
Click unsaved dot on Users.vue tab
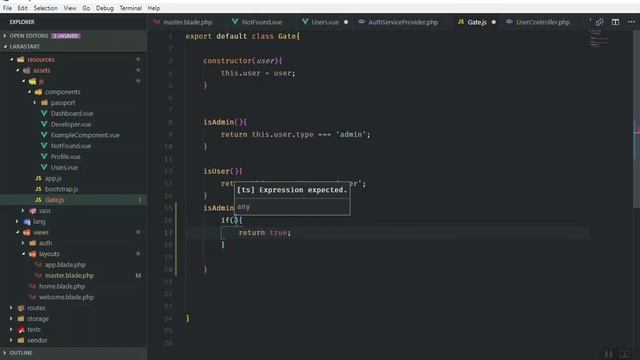346,22
